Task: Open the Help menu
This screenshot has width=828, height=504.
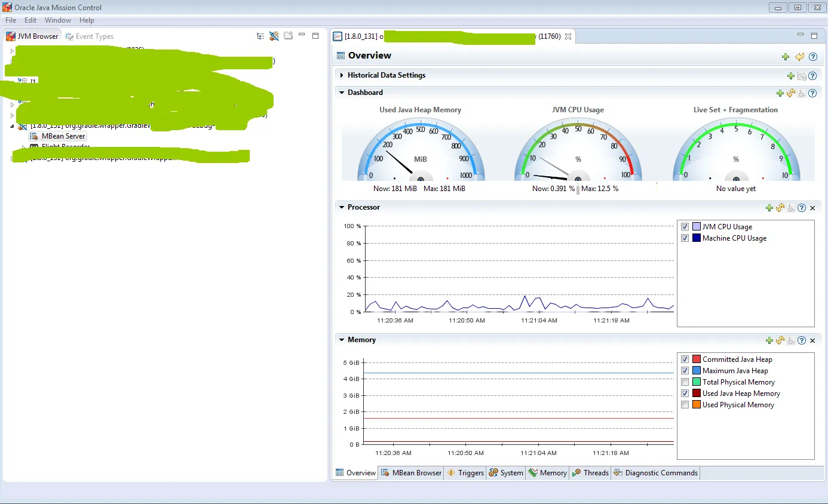Action: point(87,20)
